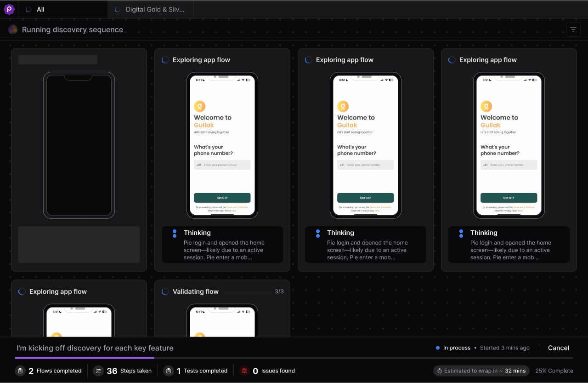Click the purple Pie logo icon

point(9,9)
